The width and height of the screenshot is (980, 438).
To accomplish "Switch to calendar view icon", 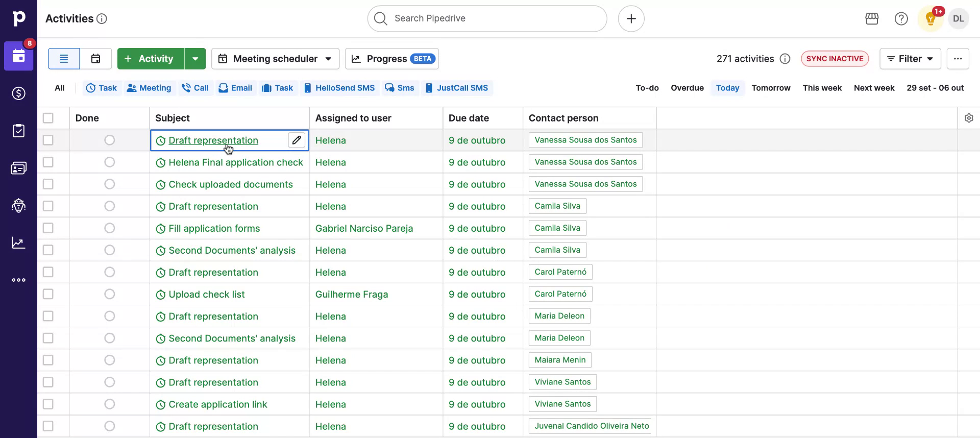I will [95, 59].
